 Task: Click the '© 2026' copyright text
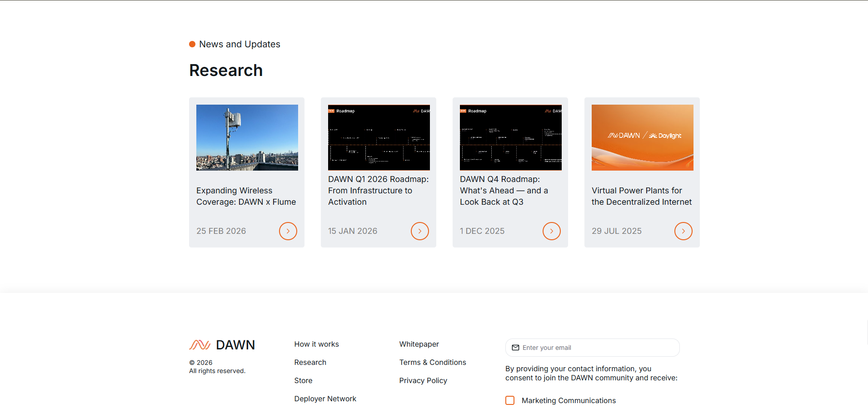201,363
